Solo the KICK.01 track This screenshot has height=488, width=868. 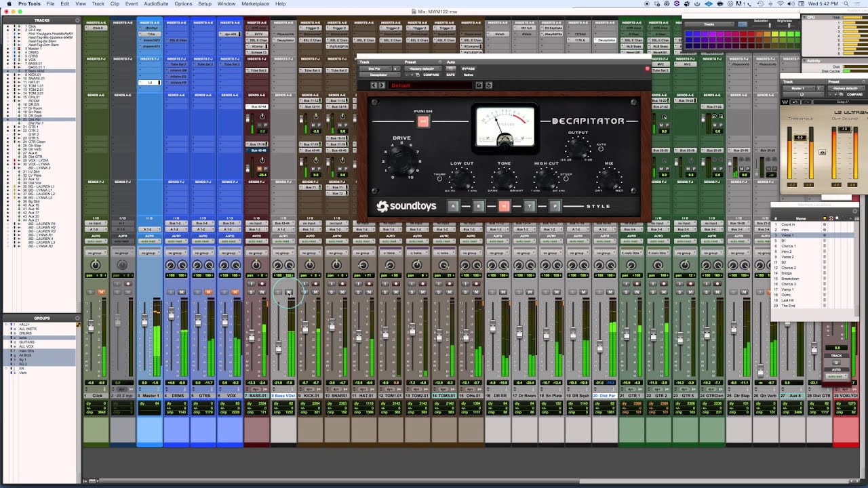[x=304, y=292]
